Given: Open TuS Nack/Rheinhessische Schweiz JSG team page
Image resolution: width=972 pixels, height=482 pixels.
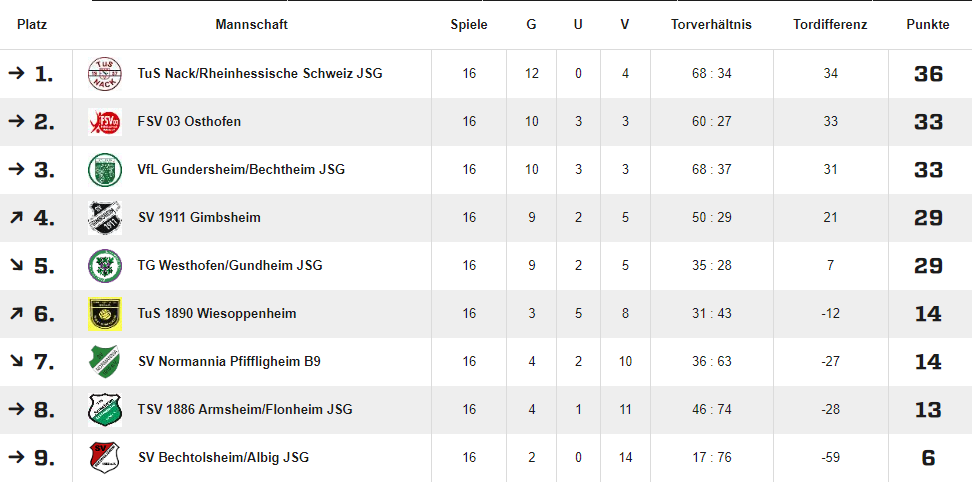Looking at the screenshot, I should pyautogui.click(x=260, y=74).
